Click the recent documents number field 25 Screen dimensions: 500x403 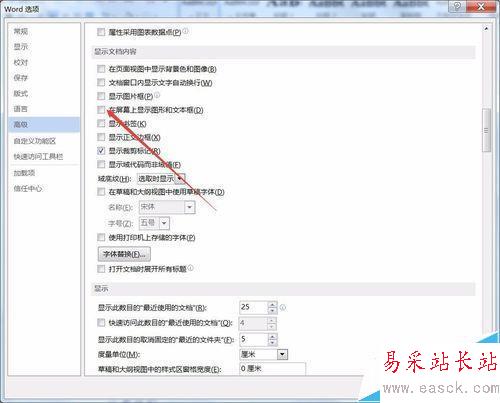tap(254, 307)
